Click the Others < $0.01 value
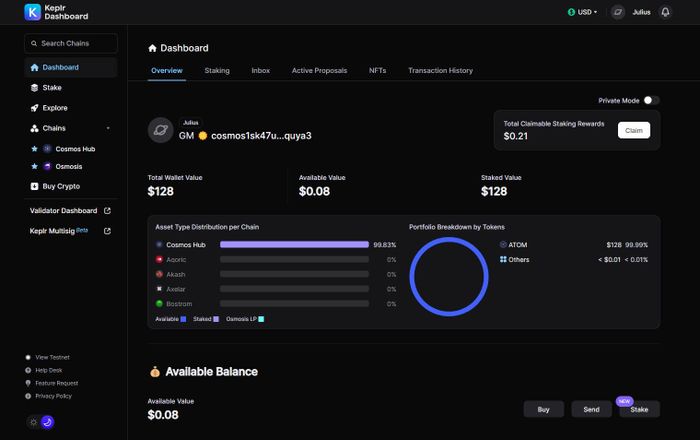Screen dimensions: 700x440 point(609,259)
